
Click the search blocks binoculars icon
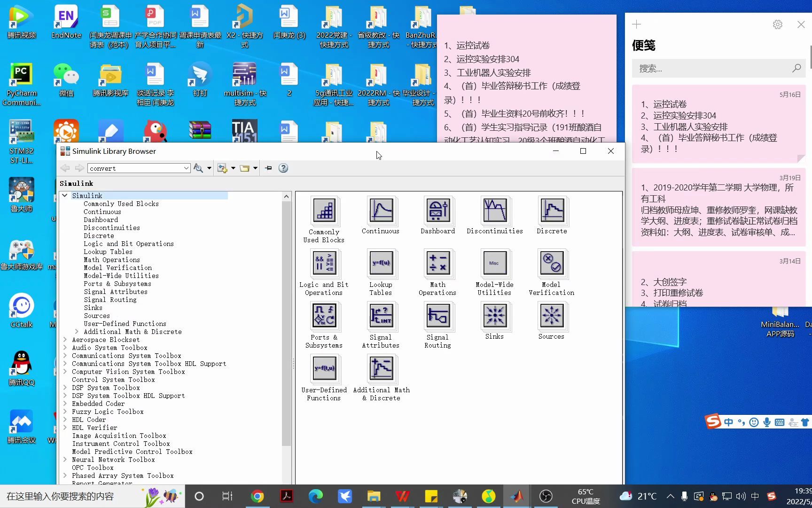tap(198, 168)
